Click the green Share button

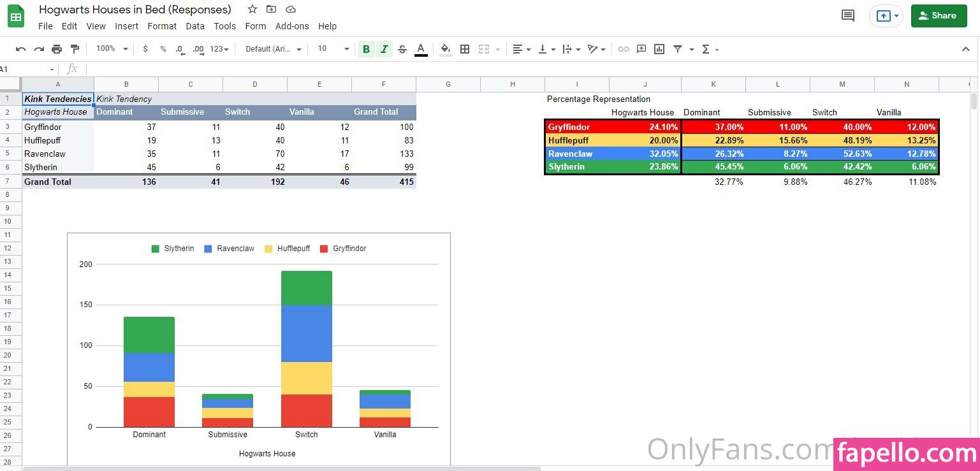(x=939, y=16)
